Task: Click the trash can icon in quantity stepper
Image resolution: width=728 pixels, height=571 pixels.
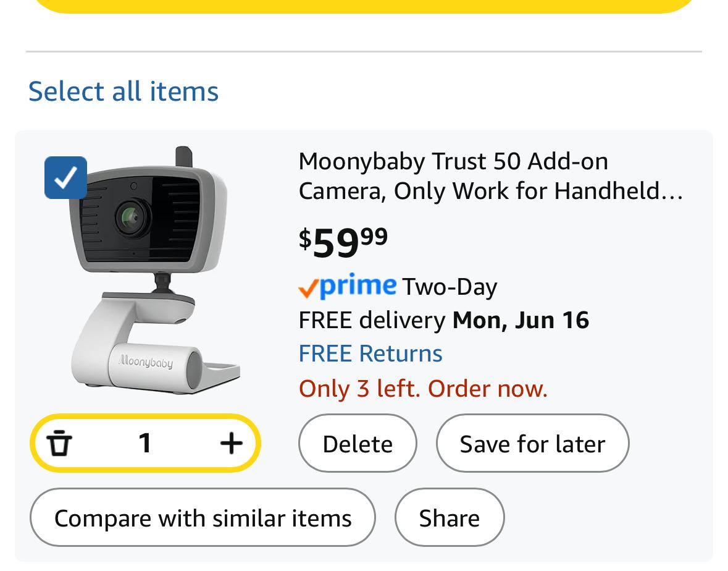Action: click(59, 443)
